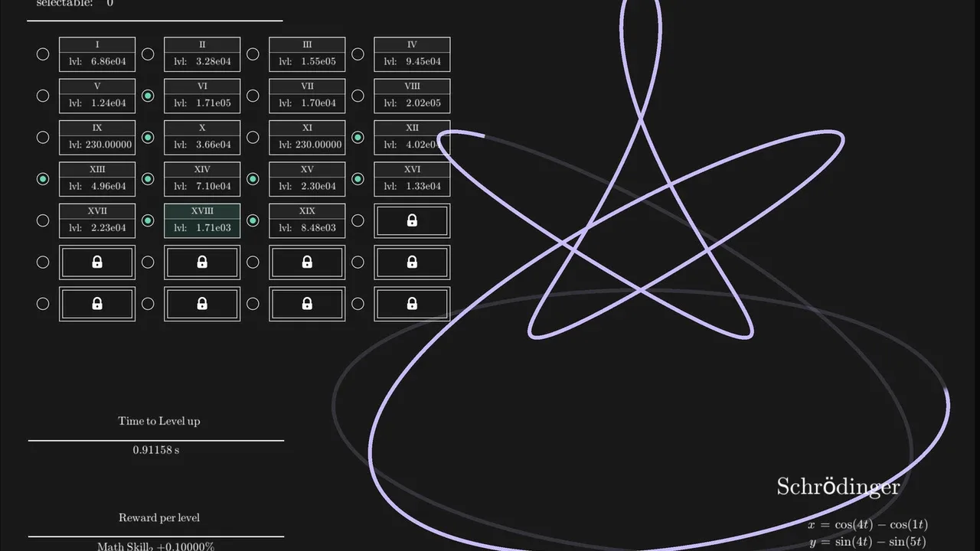Click the 0.91158 s timer value

pos(156,450)
